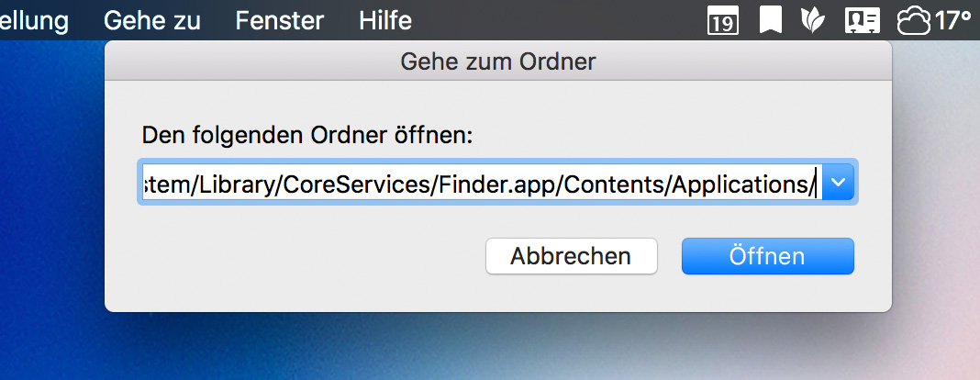Place cursor on Finder.app in the path
The image size is (980, 380).
click(x=496, y=184)
